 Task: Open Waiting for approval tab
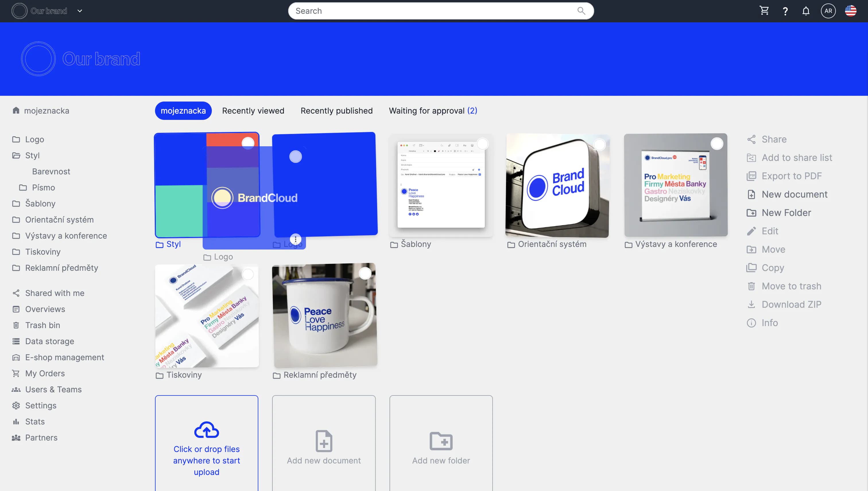click(x=433, y=111)
